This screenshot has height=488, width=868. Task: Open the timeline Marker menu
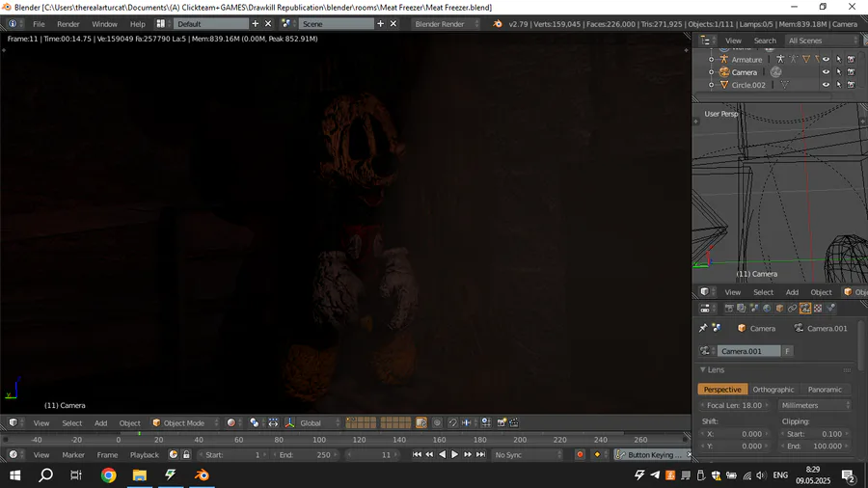point(73,455)
